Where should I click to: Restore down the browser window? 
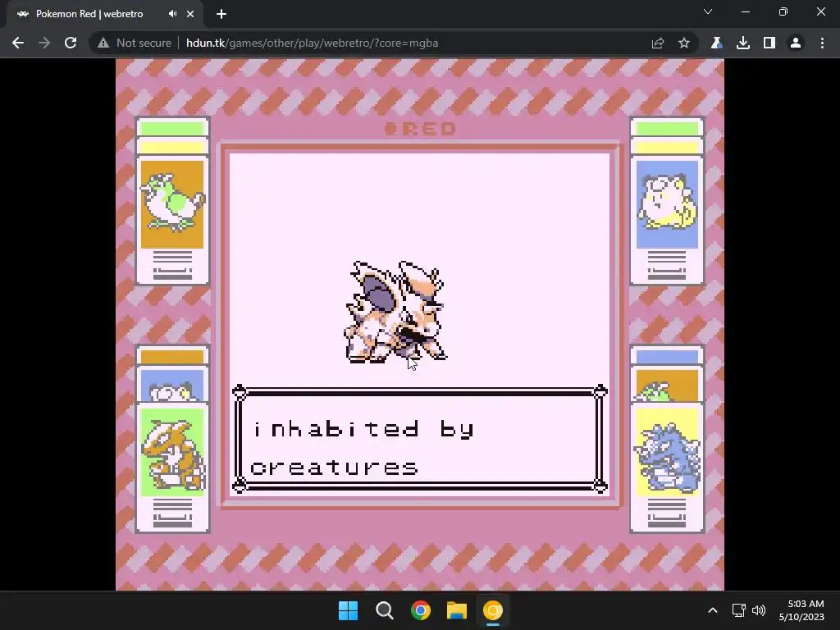point(783,11)
